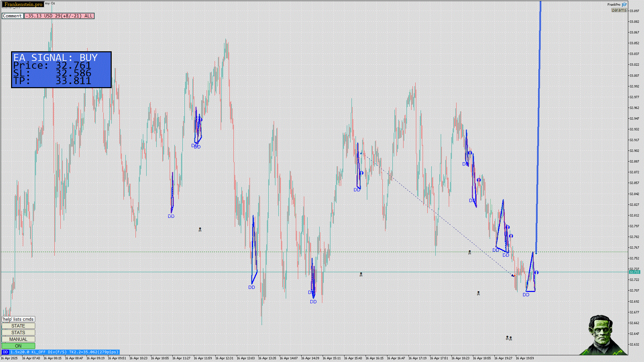
Task: Click the pink -35.13 USD profit summary
Action: click(x=59, y=16)
